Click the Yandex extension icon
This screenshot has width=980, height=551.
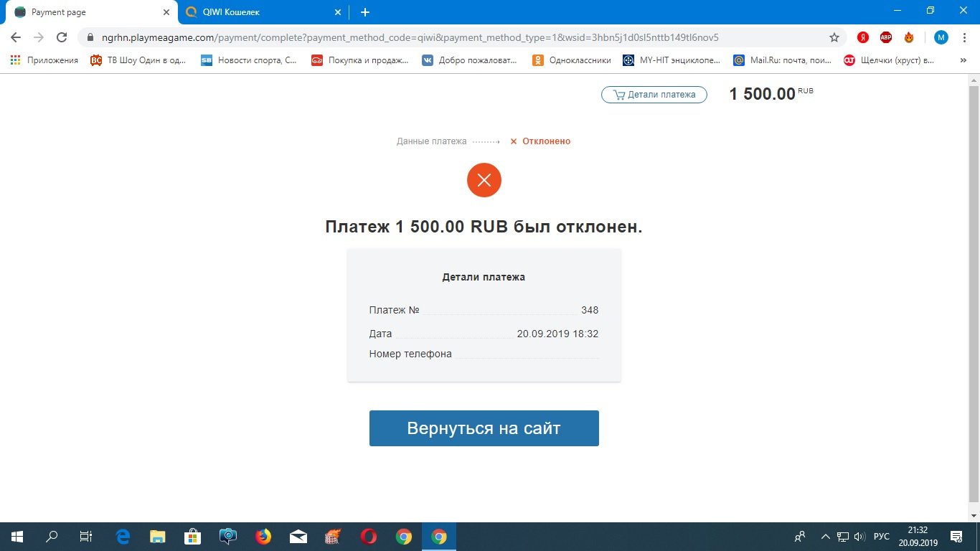pos(863,37)
